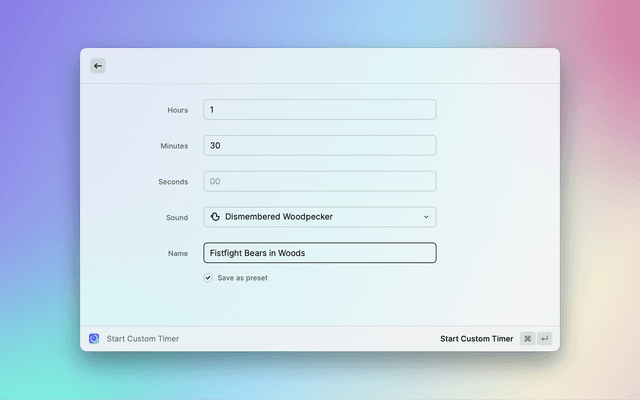Click the return key icon
Screen dimensions: 640x400
tap(544, 339)
